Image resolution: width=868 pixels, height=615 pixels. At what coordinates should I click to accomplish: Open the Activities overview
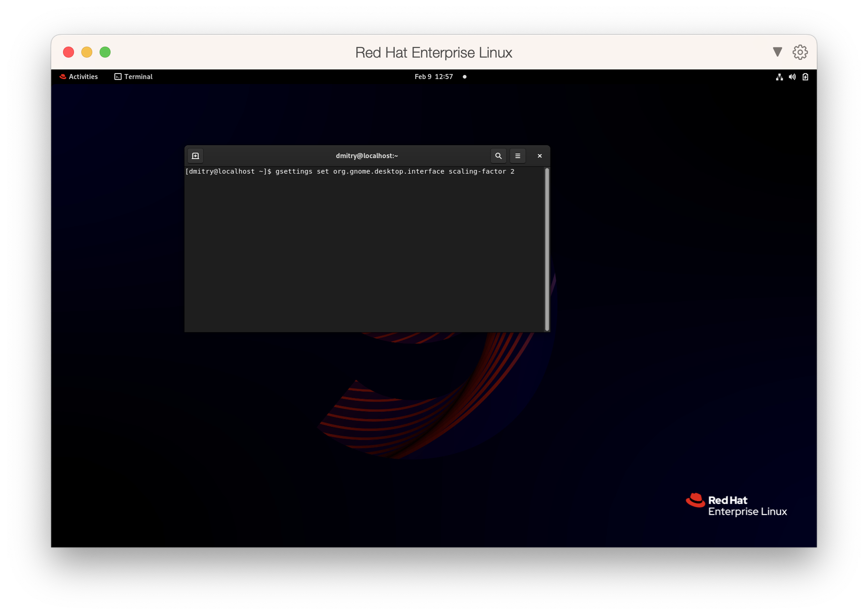pyautogui.click(x=79, y=77)
